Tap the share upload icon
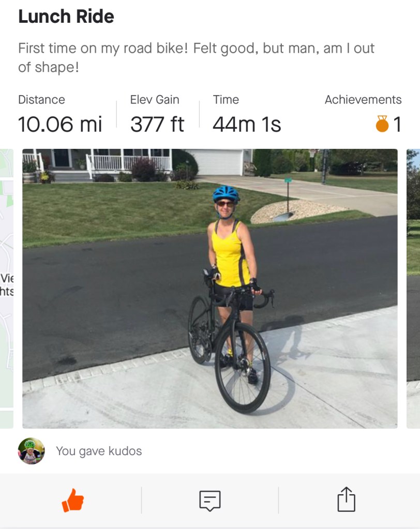The image size is (420, 529). pos(346,500)
